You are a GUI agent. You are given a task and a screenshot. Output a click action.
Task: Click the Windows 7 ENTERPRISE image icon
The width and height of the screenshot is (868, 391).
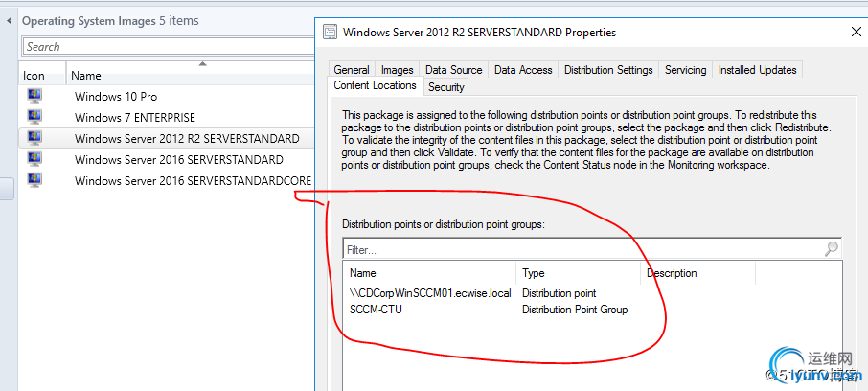[34, 117]
